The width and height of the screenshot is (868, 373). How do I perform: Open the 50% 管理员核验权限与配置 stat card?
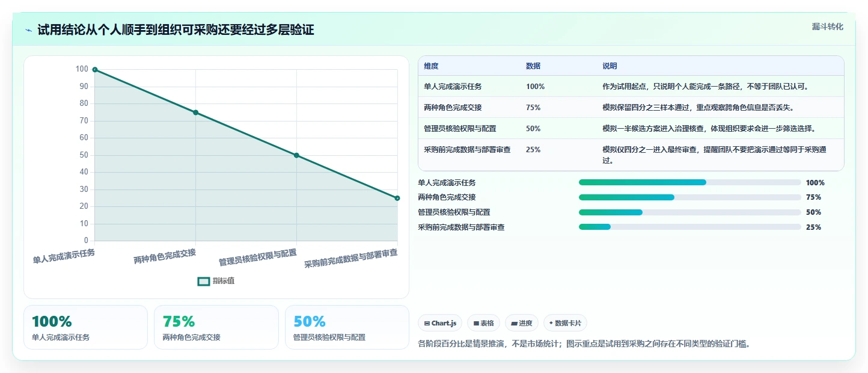pos(347,327)
